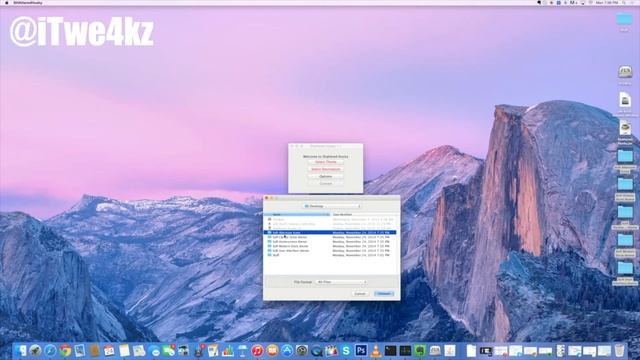Launch Google Chrome from the dock
The width and height of the screenshot is (640, 360).
[x=65, y=350]
